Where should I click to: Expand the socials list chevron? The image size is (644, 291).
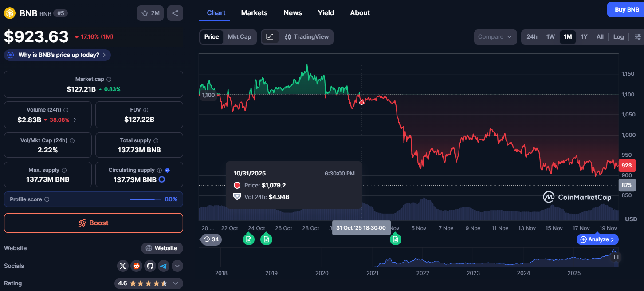tap(177, 266)
